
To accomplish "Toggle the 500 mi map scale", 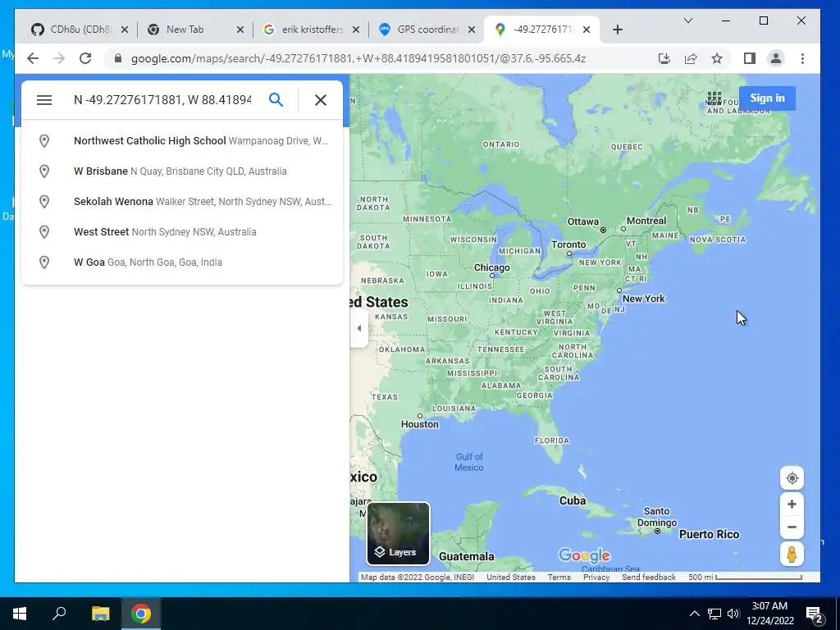I will pos(745,577).
